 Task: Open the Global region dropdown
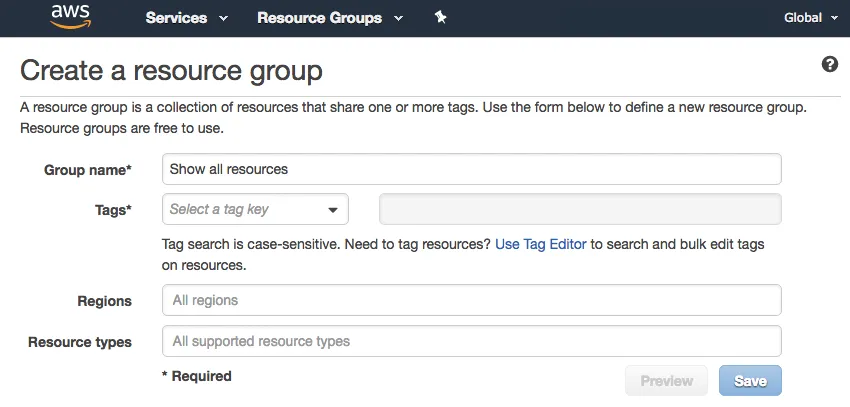click(x=810, y=18)
